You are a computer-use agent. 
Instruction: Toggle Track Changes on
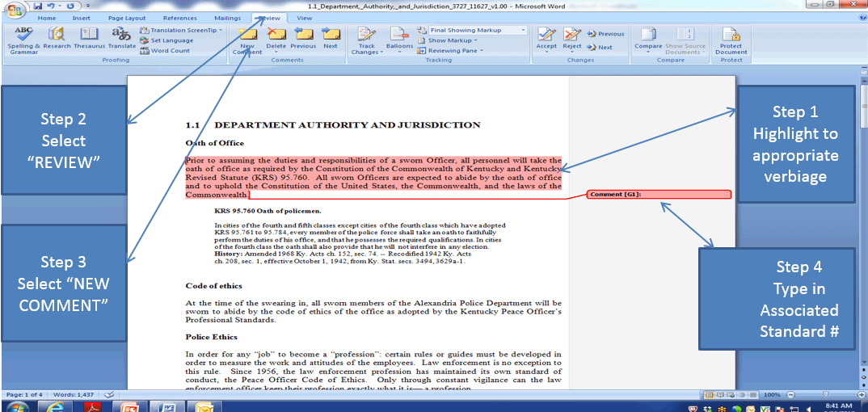coord(367,38)
